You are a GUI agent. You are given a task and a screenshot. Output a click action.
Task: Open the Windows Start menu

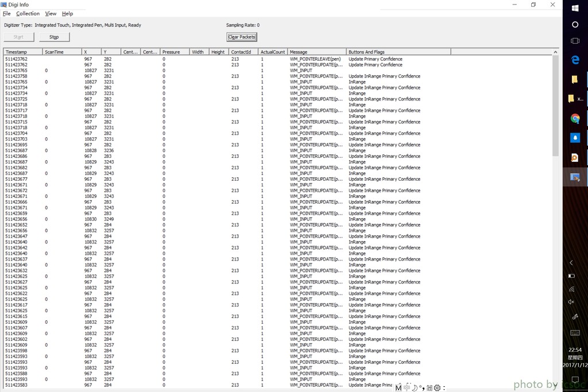coord(575,7)
